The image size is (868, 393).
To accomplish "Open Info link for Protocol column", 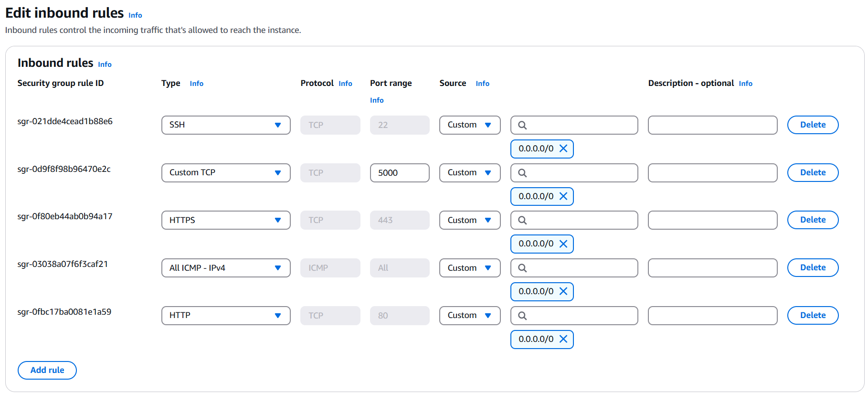I will click(345, 84).
